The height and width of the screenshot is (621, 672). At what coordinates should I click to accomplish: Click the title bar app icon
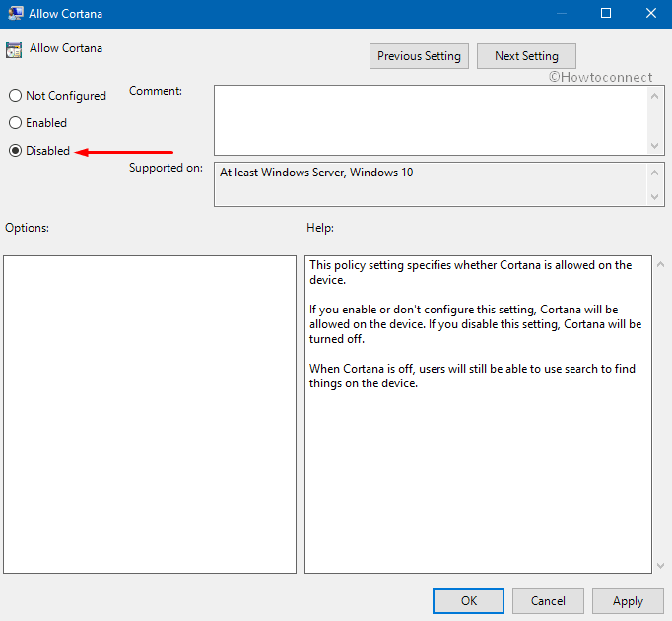[16, 13]
